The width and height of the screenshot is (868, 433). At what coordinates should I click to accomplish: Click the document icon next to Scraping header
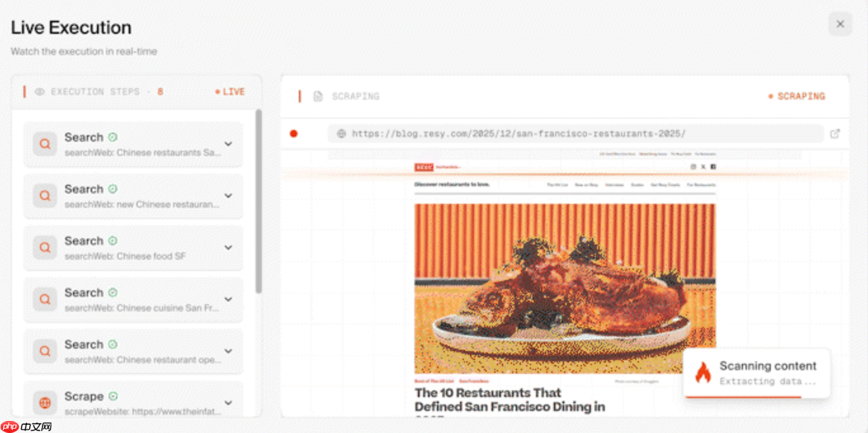318,97
